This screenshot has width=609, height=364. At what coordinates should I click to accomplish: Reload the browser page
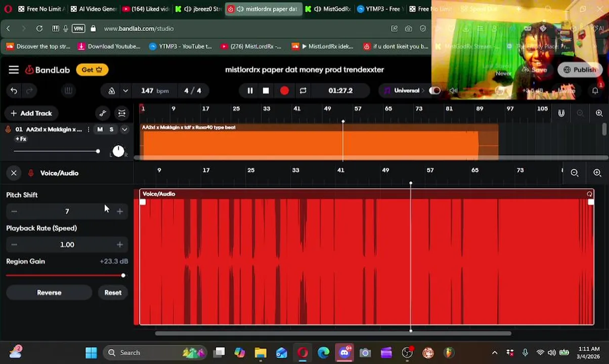click(x=39, y=29)
